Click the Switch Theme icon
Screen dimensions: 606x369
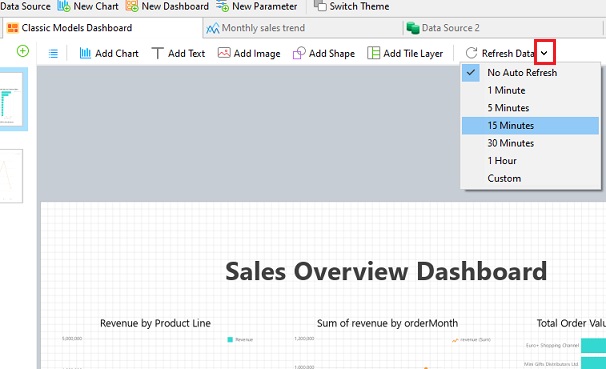point(320,6)
